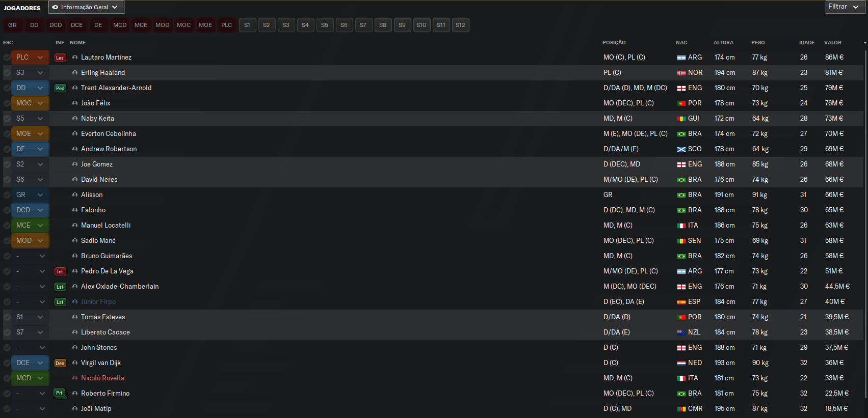
Task: Open DCE position dropdown for Virgil van Dijk
Action: (30, 363)
